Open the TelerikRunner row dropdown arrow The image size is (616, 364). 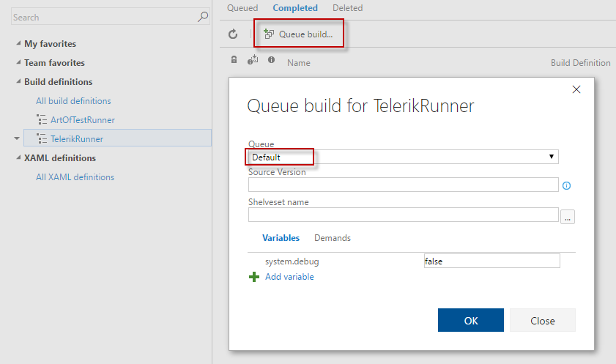pyautogui.click(x=17, y=138)
